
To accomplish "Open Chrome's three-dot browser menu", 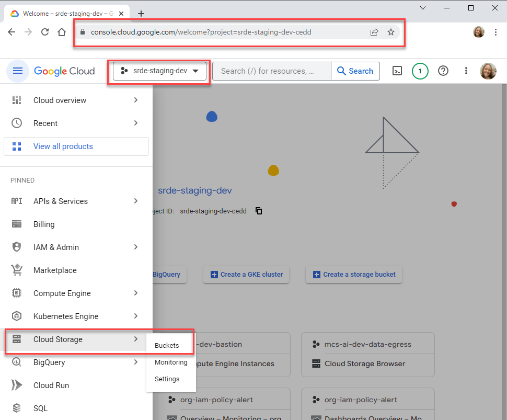I will click(x=496, y=32).
